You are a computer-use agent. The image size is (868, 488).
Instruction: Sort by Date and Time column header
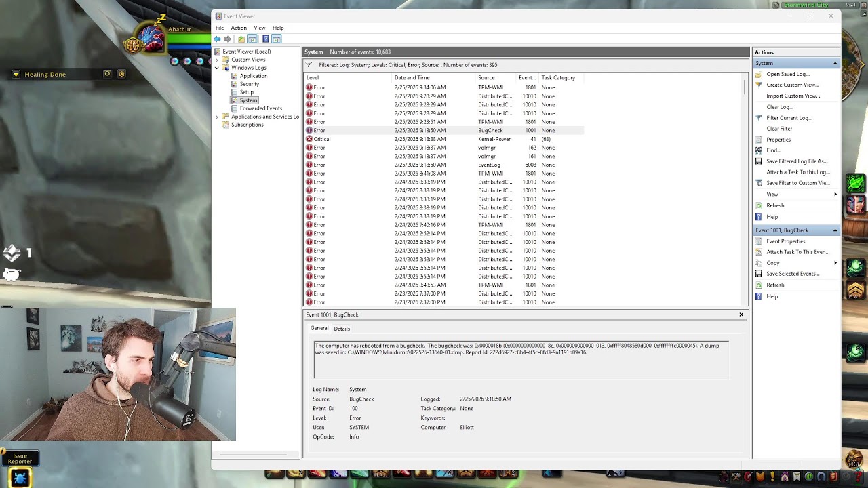pyautogui.click(x=434, y=77)
